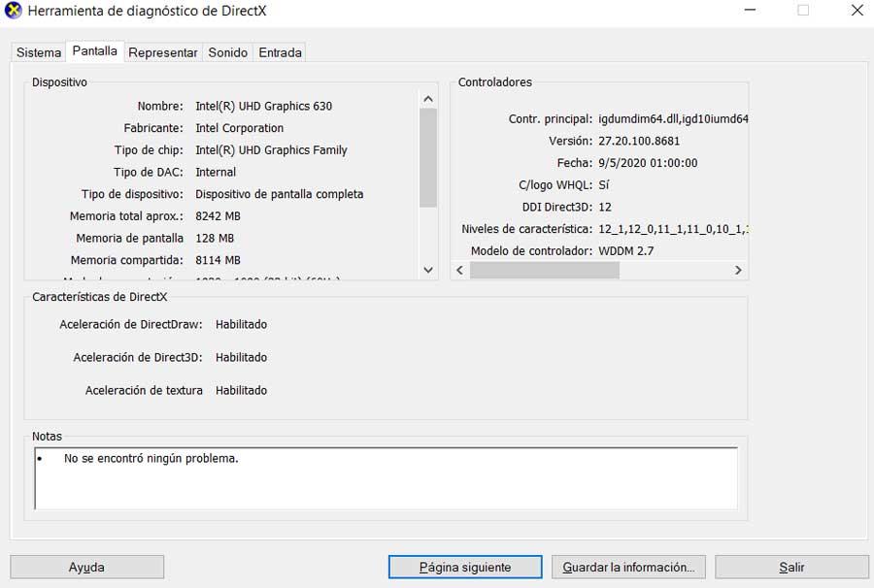Click the Controladores right scroll arrow
This screenshot has height=588, width=874.
pos(738,270)
